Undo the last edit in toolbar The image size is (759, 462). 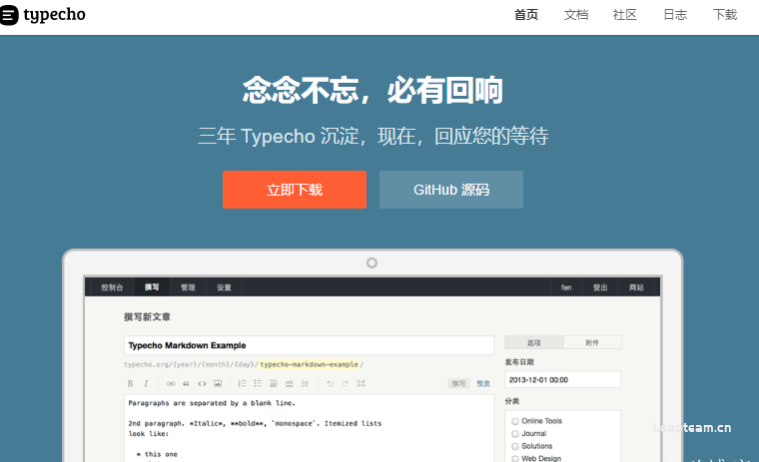(x=330, y=384)
